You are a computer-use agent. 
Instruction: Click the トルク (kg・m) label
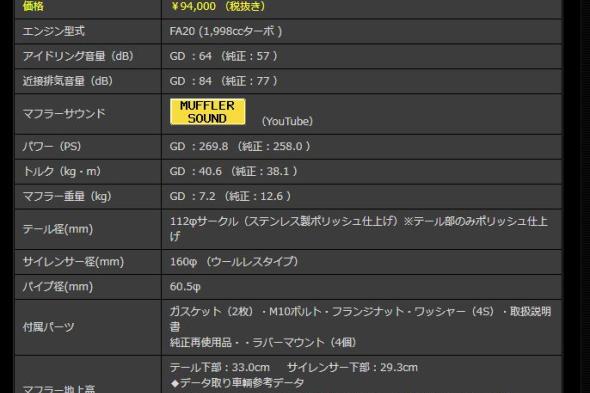pos(62,171)
